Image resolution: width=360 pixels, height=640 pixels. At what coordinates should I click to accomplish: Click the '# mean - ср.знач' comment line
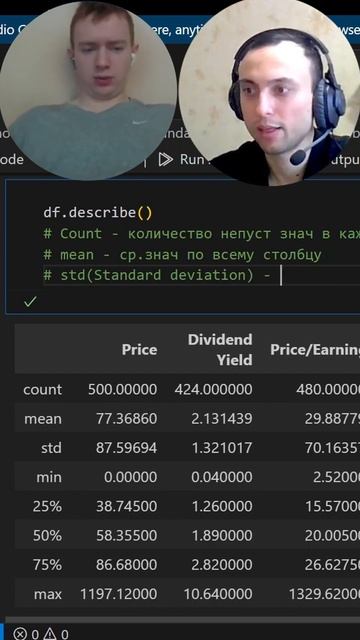pyautogui.click(x=182, y=255)
